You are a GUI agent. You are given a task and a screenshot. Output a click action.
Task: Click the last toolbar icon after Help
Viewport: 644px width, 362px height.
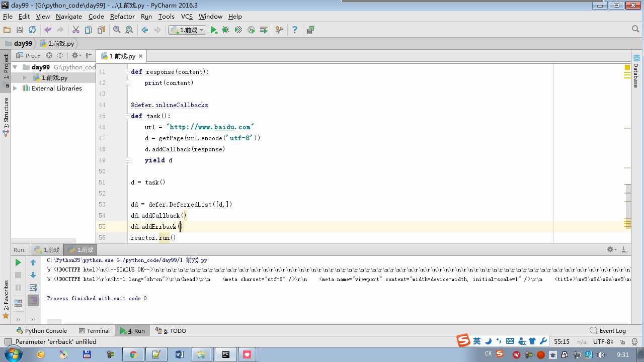point(310,30)
